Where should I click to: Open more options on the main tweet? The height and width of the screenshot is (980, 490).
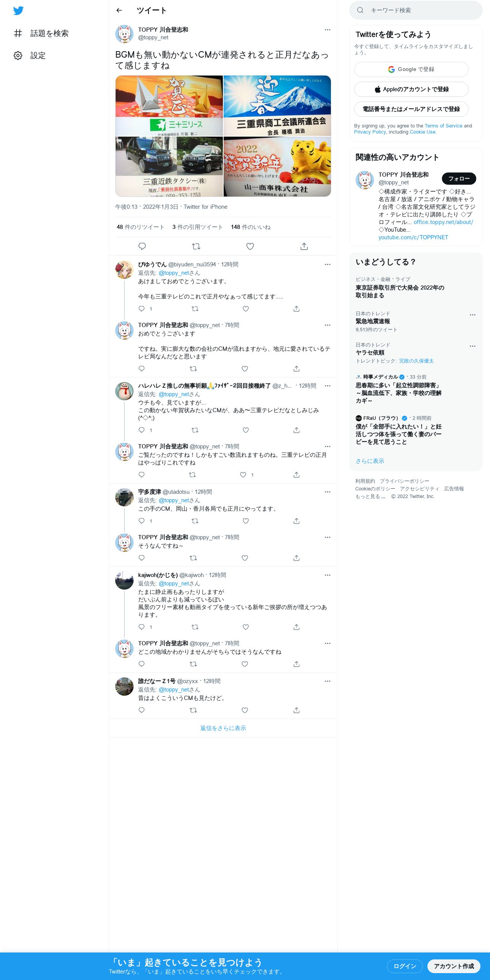coord(327,30)
